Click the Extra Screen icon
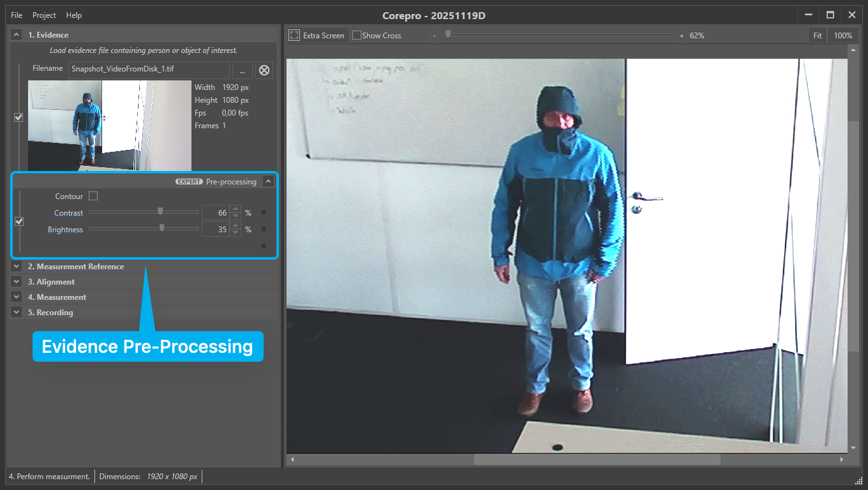 pyautogui.click(x=294, y=35)
